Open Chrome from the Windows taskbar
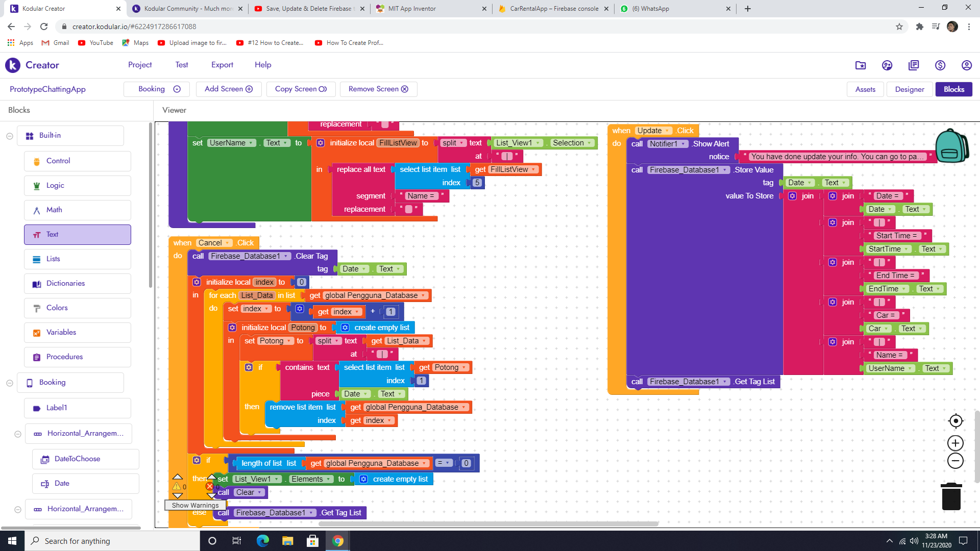 337,541
